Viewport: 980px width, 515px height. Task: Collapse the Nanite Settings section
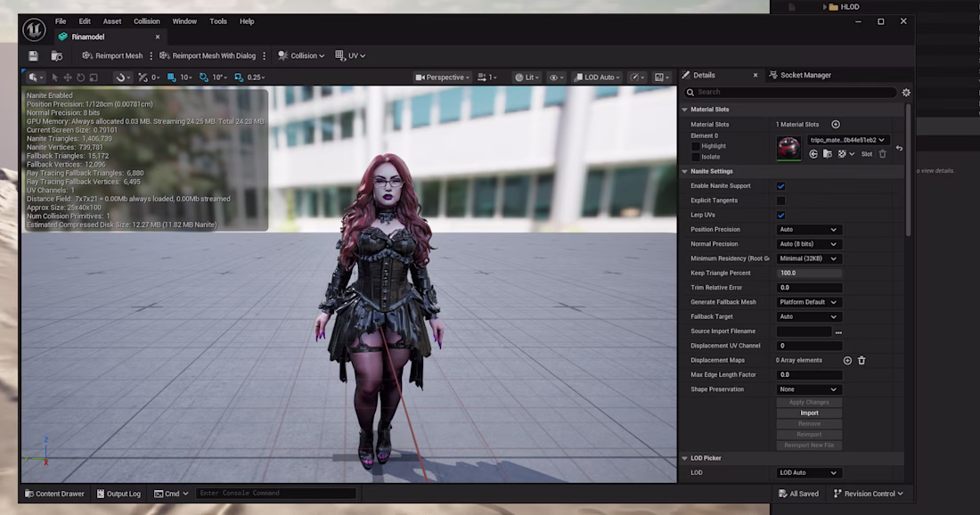(x=684, y=171)
